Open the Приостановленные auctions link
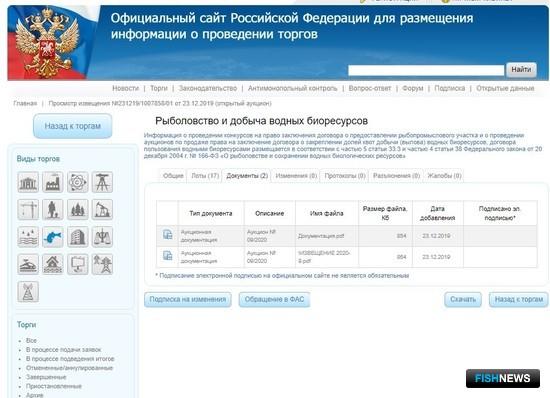 click(x=54, y=386)
